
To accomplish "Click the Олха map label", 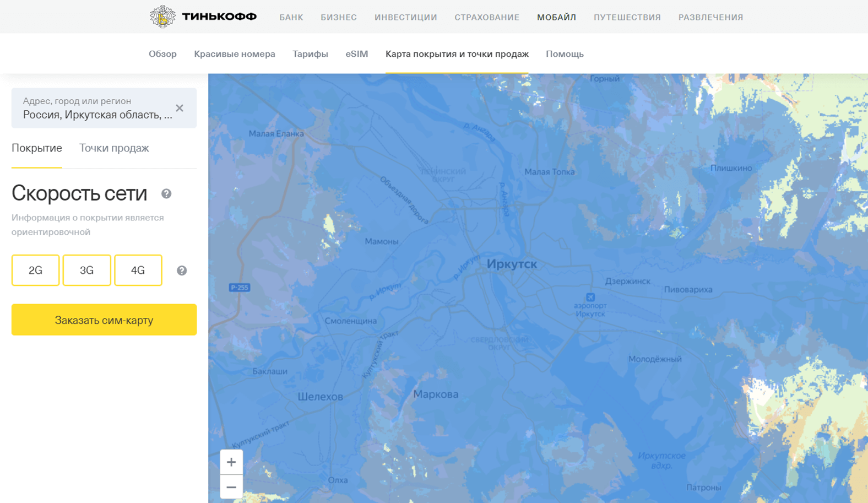I will [338, 480].
